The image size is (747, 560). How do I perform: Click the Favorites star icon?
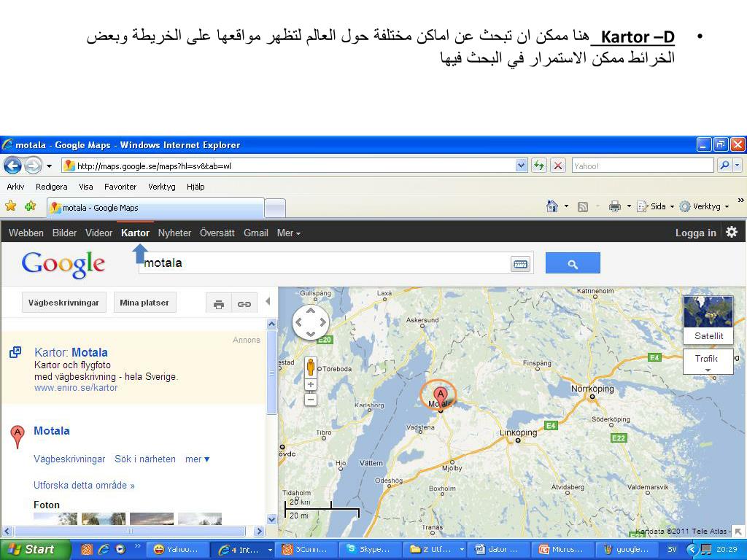click(10, 206)
